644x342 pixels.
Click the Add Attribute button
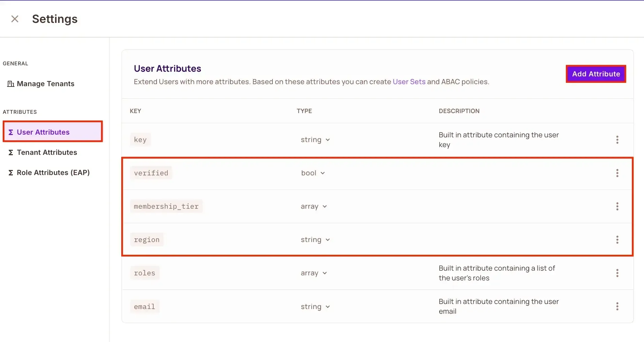pos(595,74)
